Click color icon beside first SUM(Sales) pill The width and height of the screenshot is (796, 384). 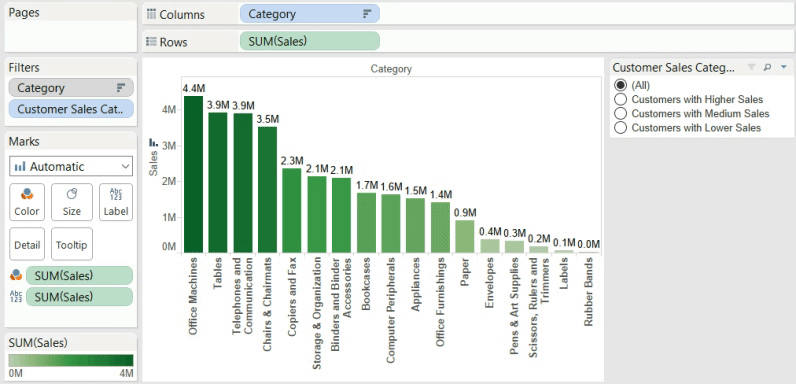pos(16,275)
